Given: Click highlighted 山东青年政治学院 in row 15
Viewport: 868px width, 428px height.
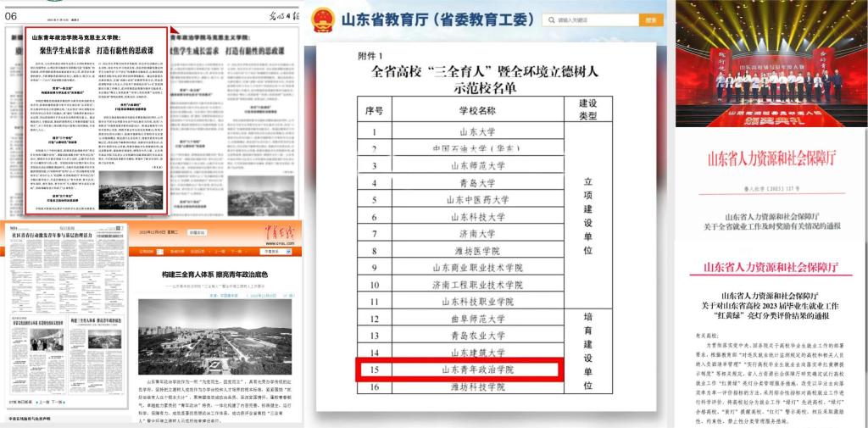Looking at the screenshot, I should click(x=477, y=369).
